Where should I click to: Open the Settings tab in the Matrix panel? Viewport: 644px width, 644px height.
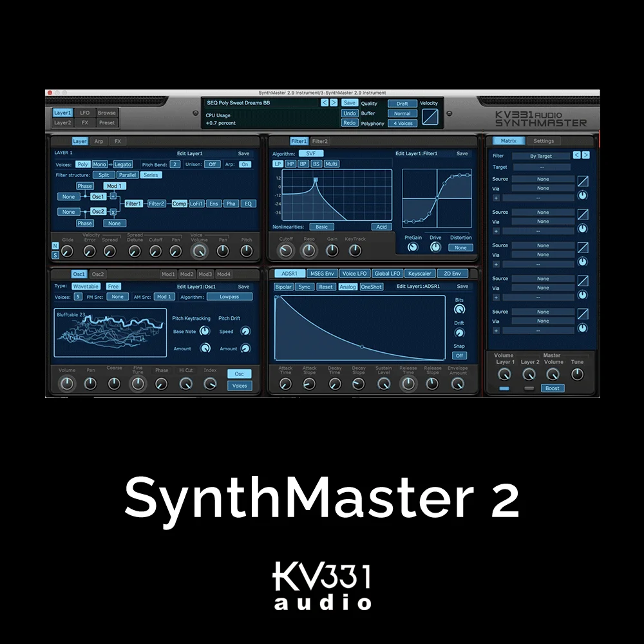(544, 140)
